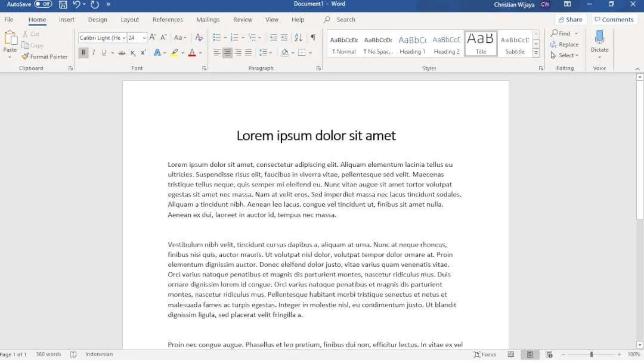Viewport: 644px width, 364px height.
Task: Switch to Web Layout view
Action: 549,354
